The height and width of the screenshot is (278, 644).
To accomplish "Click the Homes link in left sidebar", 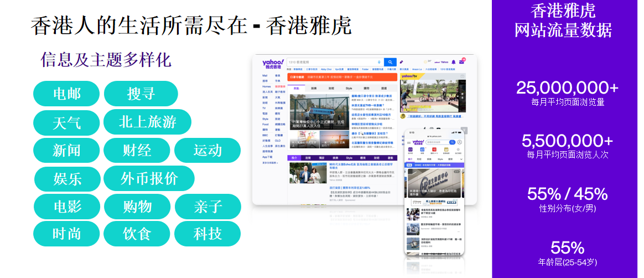I will coord(267,86).
